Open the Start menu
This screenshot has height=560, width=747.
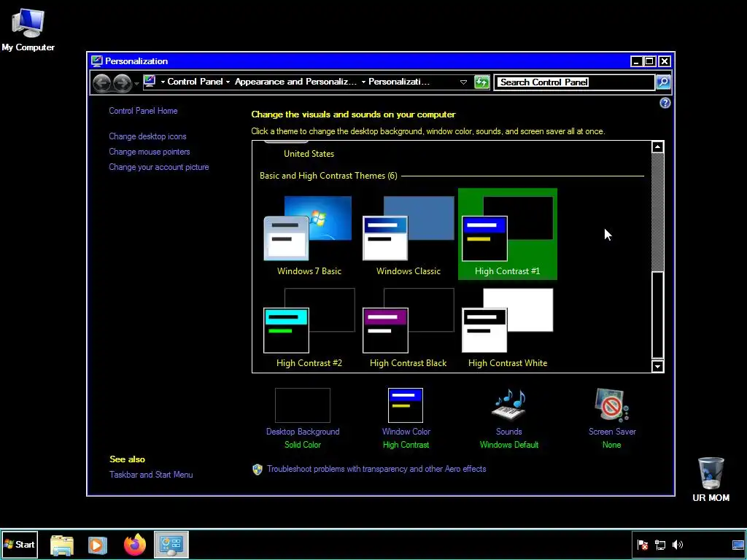pyautogui.click(x=20, y=544)
